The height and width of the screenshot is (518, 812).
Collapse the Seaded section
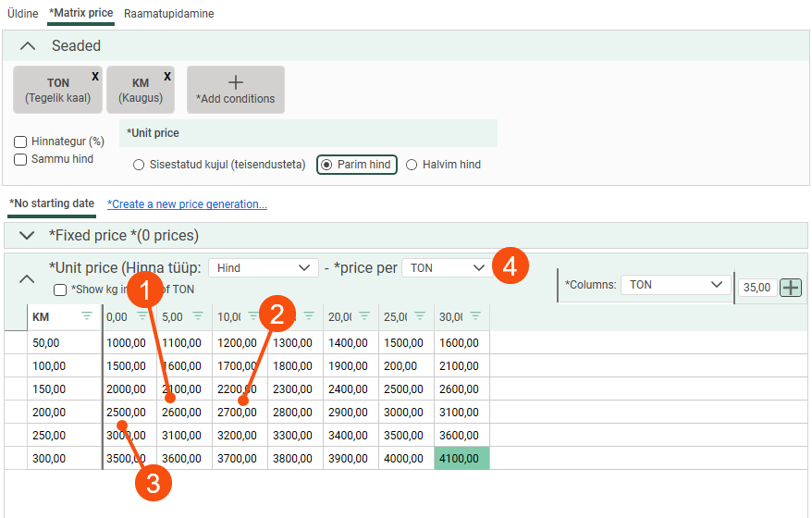28,46
